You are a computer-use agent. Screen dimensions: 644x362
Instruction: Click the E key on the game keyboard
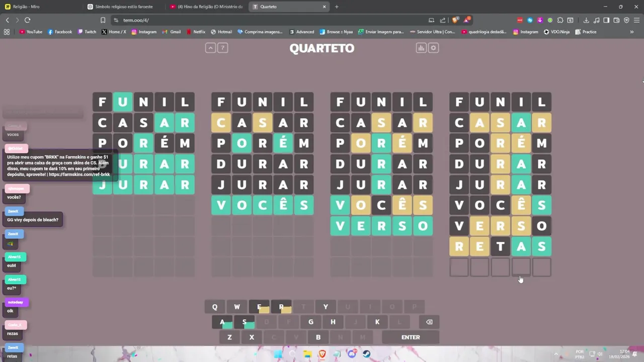[x=259, y=307]
